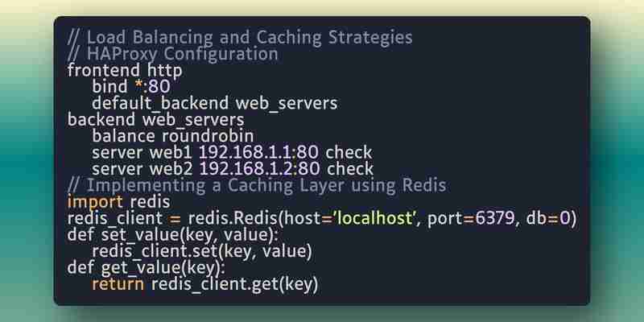The height and width of the screenshot is (322, 644).
Task: Click the "import redis" line
Action: (x=118, y=202)
